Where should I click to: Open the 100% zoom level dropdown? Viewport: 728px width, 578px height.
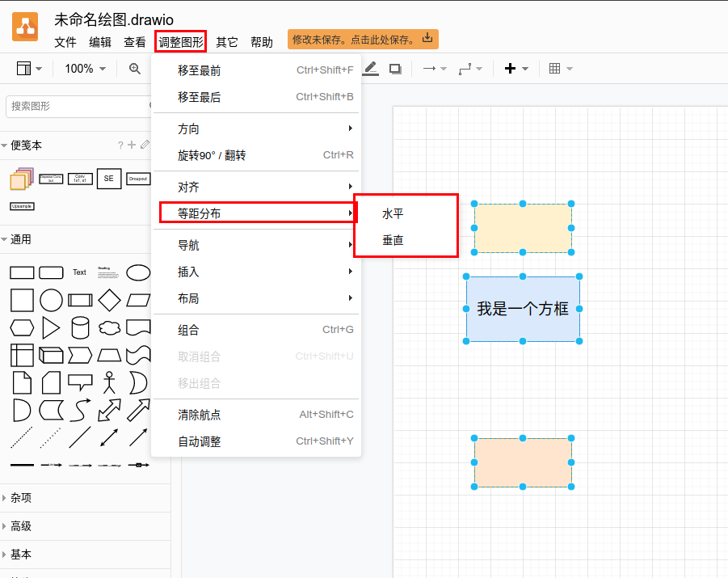(x=85, y=69)
